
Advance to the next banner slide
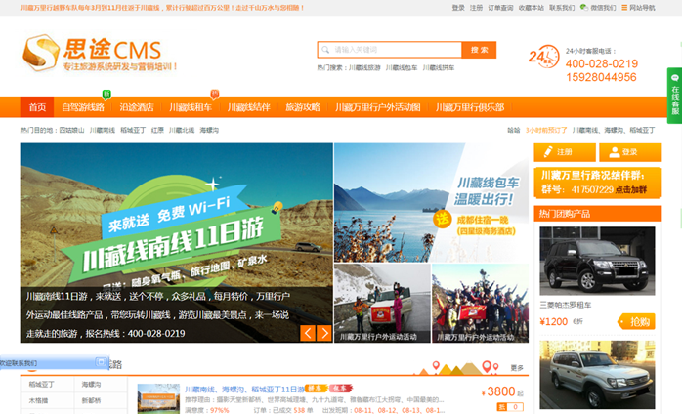pyautogui.click(x=324, y=333)
